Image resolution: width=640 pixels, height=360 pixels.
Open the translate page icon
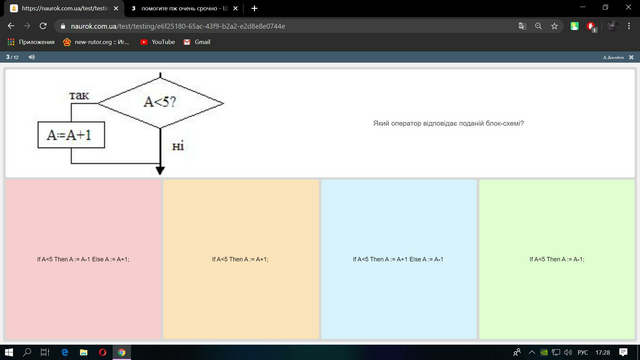point(522,26)
